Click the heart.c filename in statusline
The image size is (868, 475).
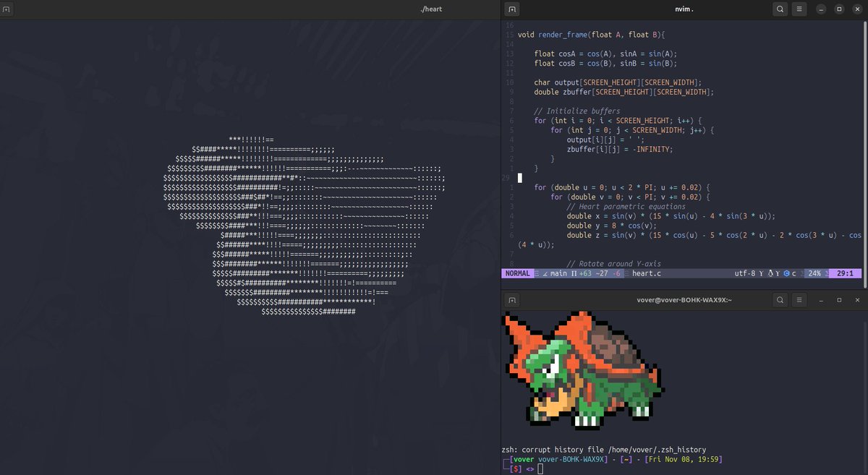tap(647, 274)
